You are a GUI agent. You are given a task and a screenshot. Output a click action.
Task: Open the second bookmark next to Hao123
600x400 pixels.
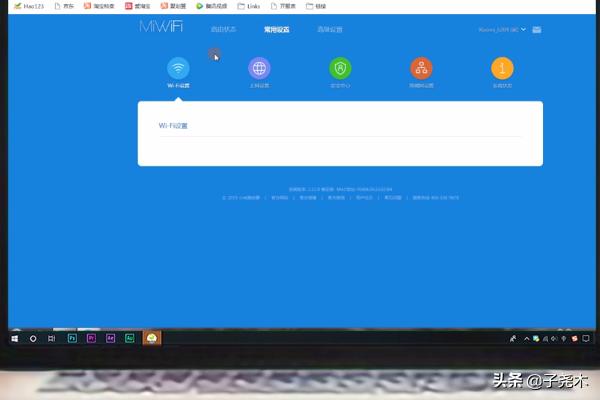coord(64,6)
